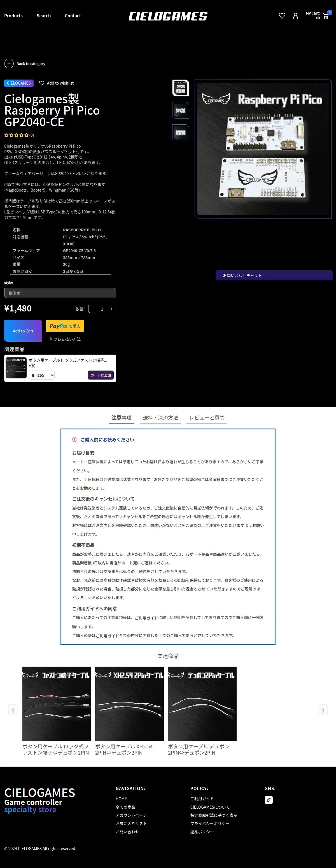Screen dimensions: 336x868
Task: Click the footer 全ての商品 link
Action: pyautogui.click(x=125, y=807)
